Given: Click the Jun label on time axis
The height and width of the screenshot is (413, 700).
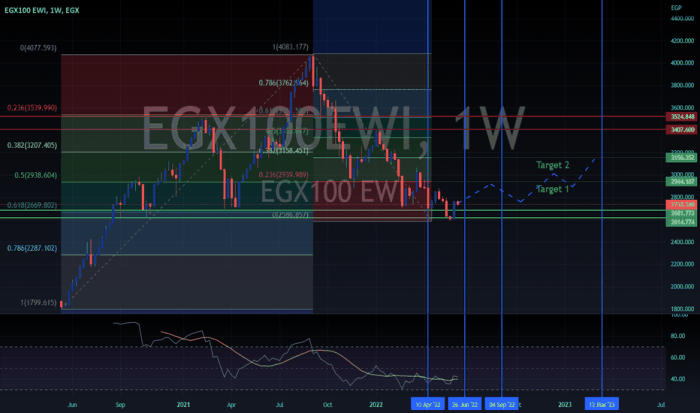Looking at the screenshot, I should tap(72, 405).
